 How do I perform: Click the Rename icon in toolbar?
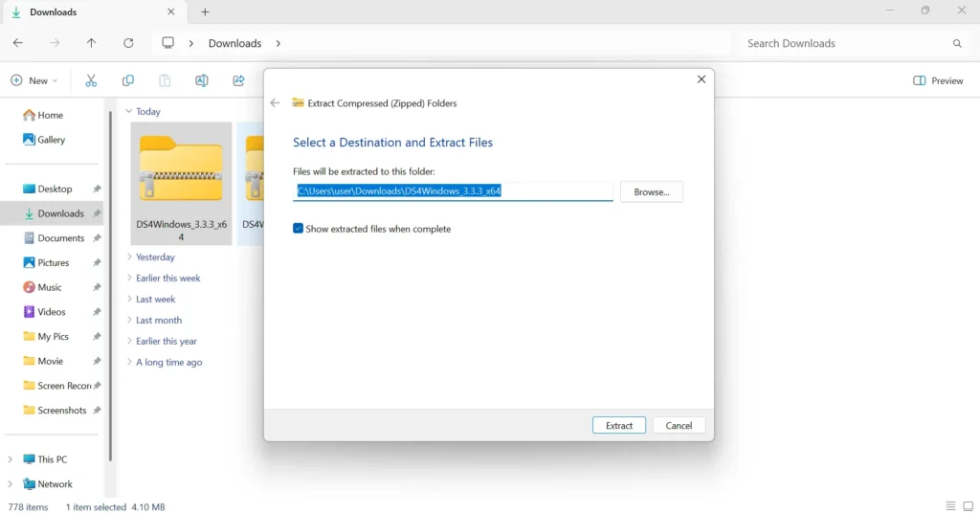point(201,80)
